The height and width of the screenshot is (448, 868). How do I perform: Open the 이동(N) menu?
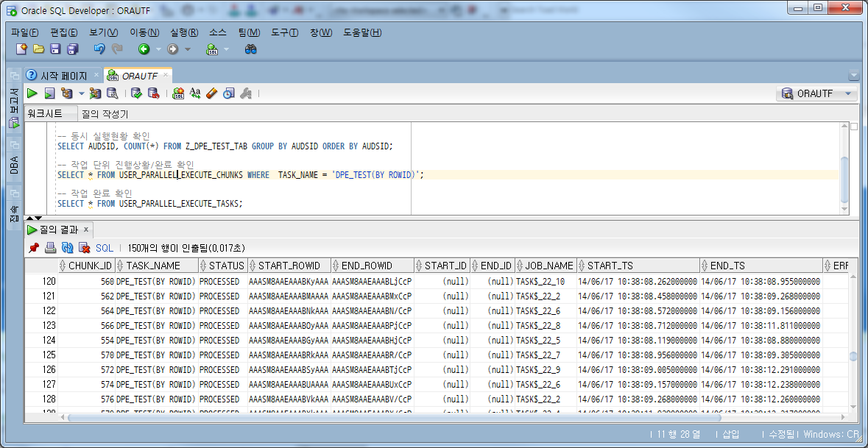click(144, 32)
